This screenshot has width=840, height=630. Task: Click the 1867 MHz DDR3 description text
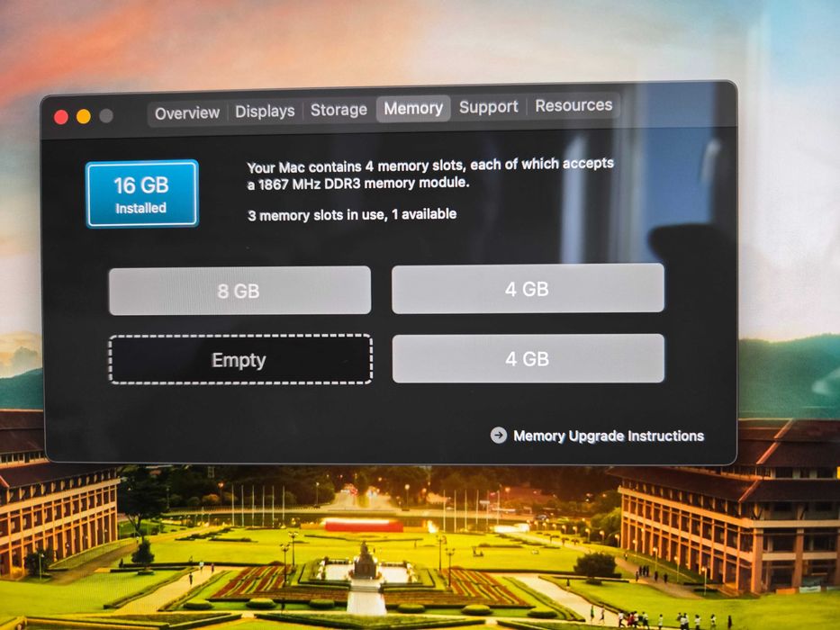point(430,175)
